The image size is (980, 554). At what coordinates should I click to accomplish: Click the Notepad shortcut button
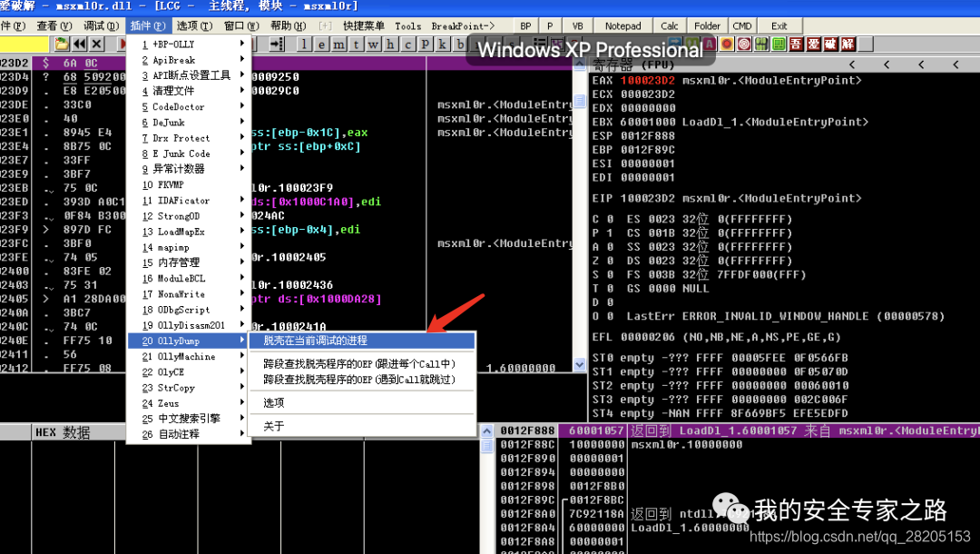(622, 25)
